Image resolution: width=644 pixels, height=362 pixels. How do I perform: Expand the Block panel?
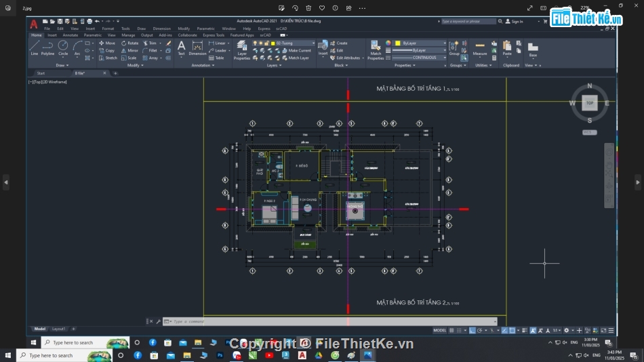pyautogui.click(x=341, y=65)
